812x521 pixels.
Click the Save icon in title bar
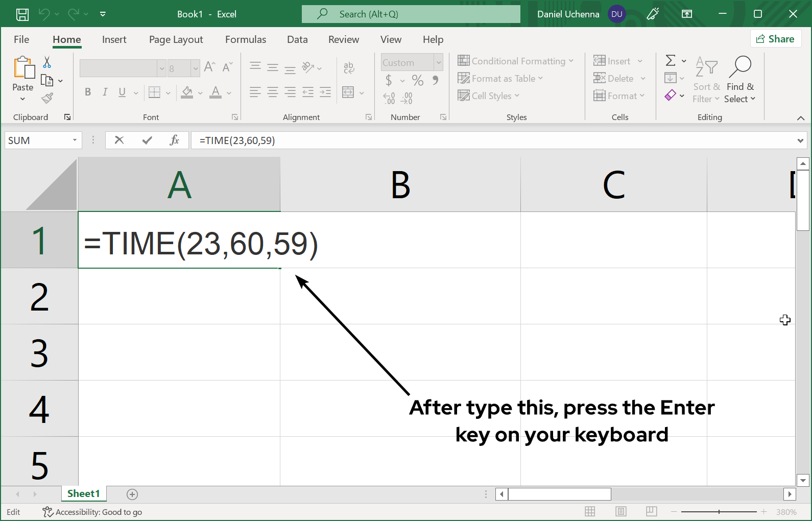[x=22, y=14]
